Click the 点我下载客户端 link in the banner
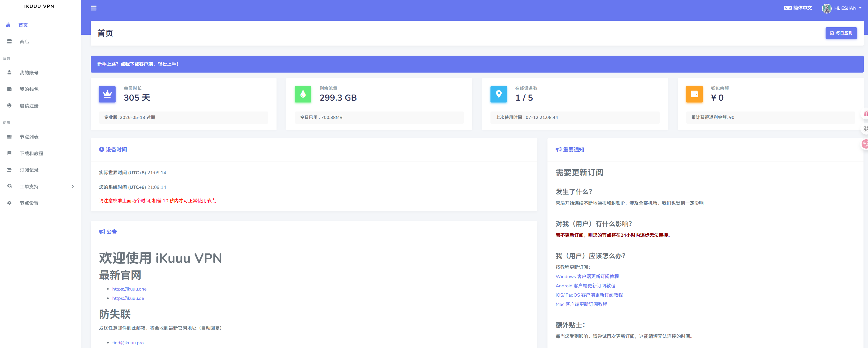Viewport: 868px width, 348px height. (x=137, y=64)
